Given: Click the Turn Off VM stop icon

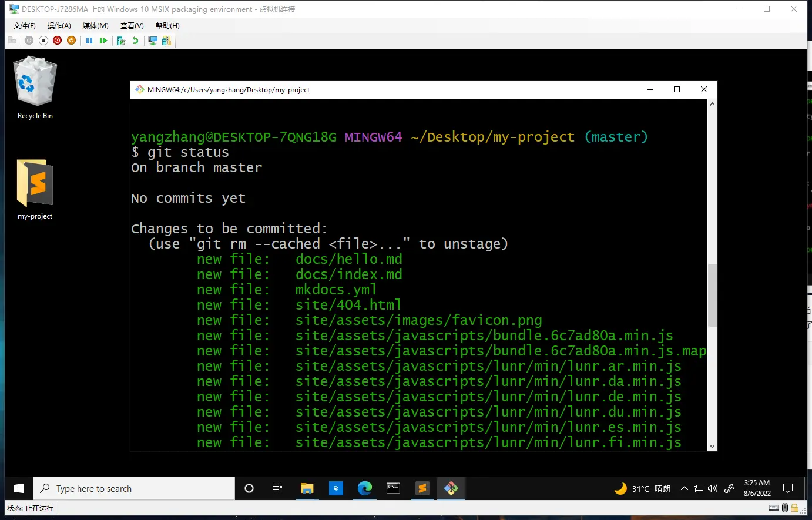Looking at the screenshot, I should (43, 41).
